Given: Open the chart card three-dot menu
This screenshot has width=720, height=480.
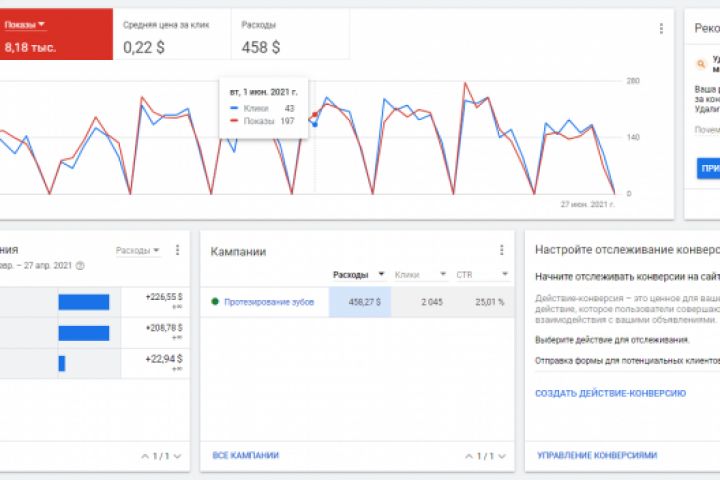Looking at the screenshot, I should [x=661, y=29].
